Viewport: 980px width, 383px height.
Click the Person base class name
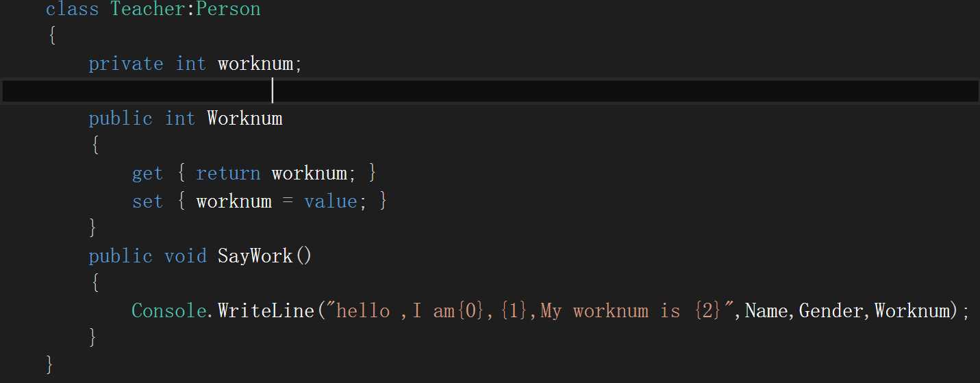[228, 10]
